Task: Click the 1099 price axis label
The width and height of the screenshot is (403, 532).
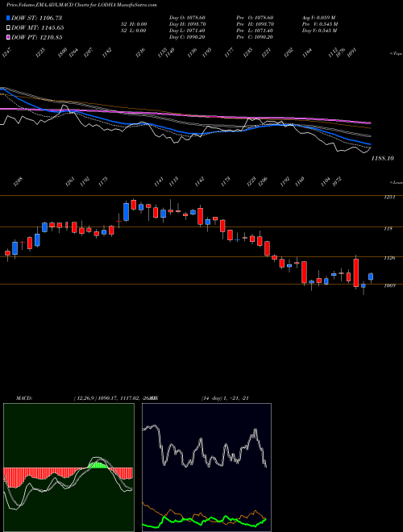Action: pos(389,285)
